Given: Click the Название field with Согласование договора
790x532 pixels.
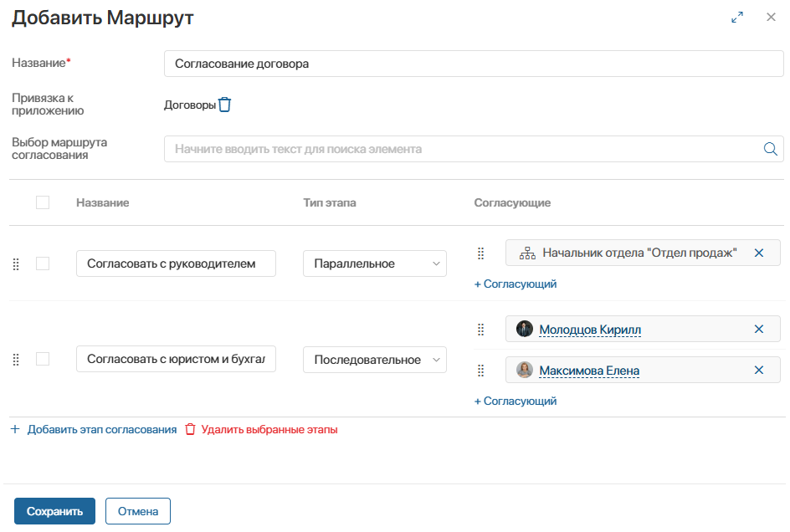Looking at the screenshot, I should point(474,64).
